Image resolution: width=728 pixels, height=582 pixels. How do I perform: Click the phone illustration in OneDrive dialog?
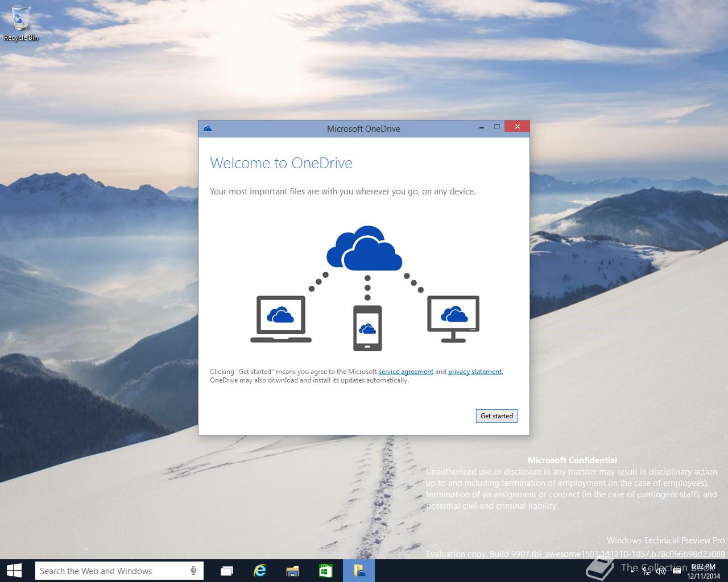(x=367, y=329)
